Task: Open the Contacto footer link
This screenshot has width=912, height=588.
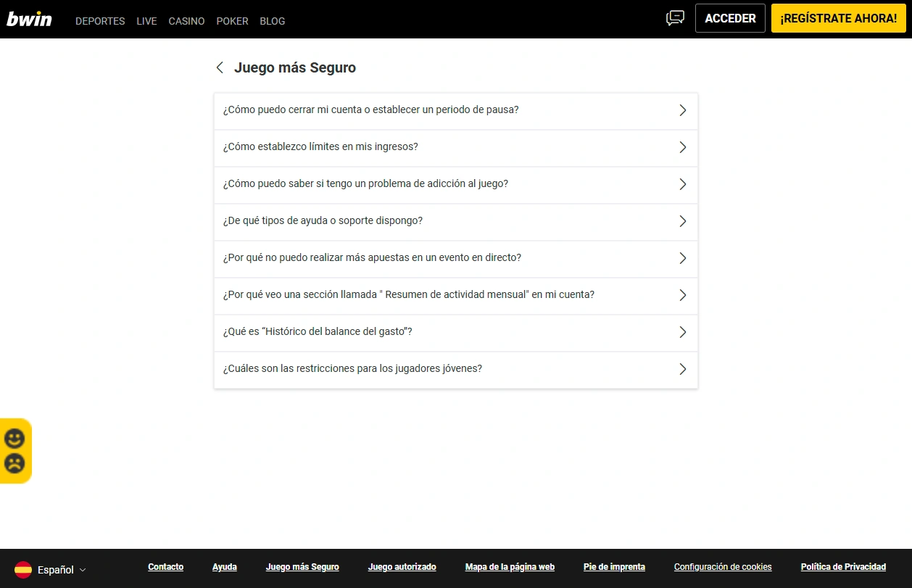Action: point(165,567)
